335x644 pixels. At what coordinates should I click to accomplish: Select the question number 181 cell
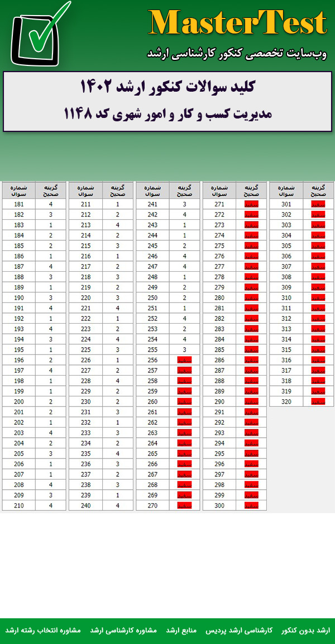tap(18, 204)
